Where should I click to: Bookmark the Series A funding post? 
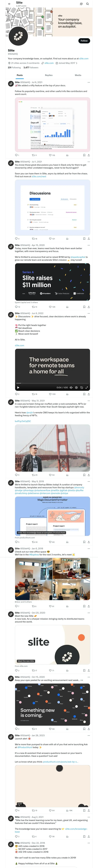pyautogui.click(x=84, y=307)
